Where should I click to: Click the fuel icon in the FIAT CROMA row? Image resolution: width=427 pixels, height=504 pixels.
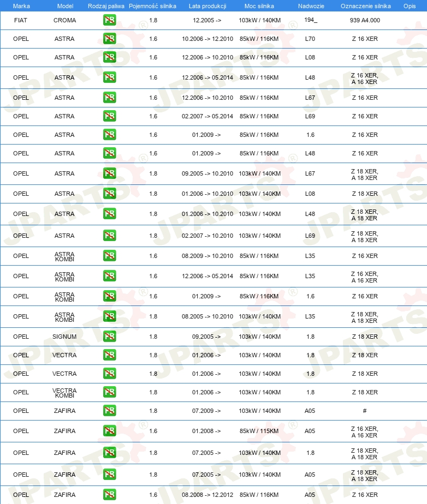(x=109, y=20)
